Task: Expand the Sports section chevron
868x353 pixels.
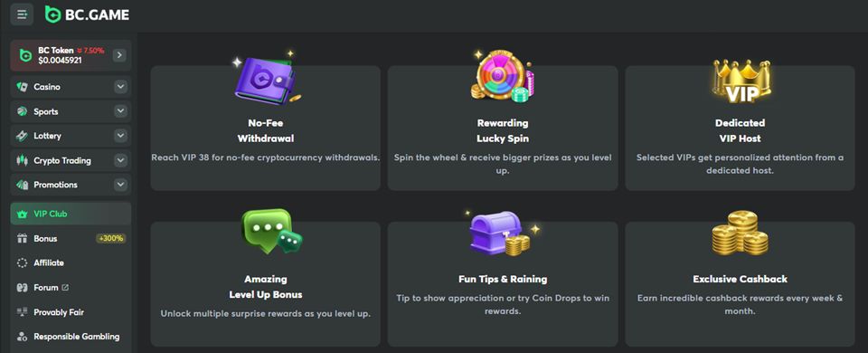Action: 120,111
